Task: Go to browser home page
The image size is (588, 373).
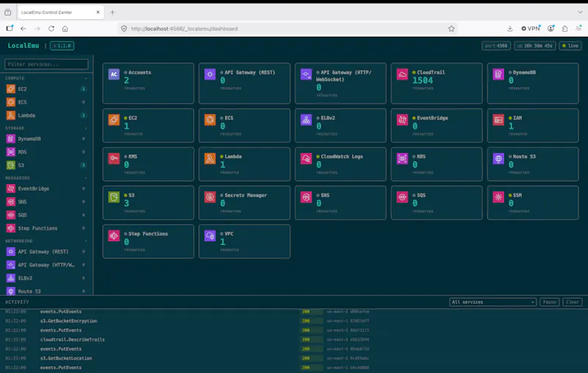Action: 65,29
